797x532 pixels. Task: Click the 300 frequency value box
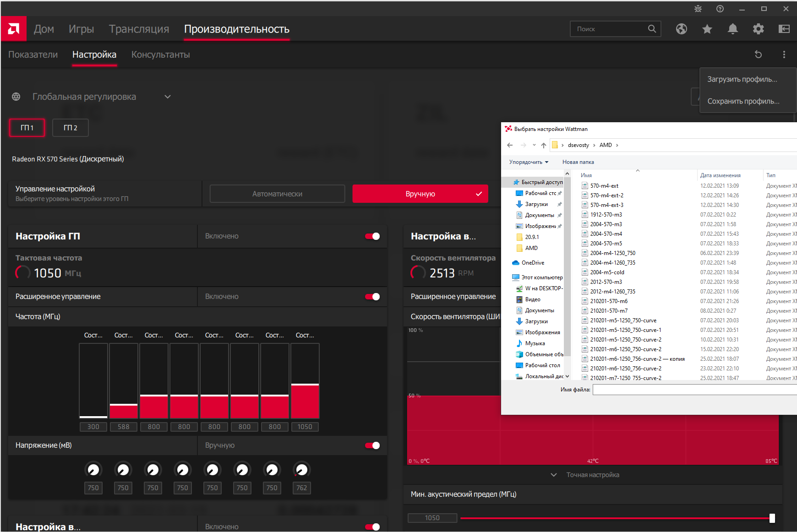tap(93, 427)
